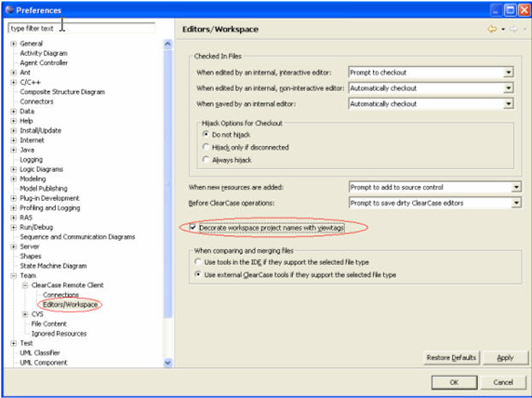Viewport: 532px width, 398px height.
Task: Expand the Server node
Action: [x=14, y=246]
